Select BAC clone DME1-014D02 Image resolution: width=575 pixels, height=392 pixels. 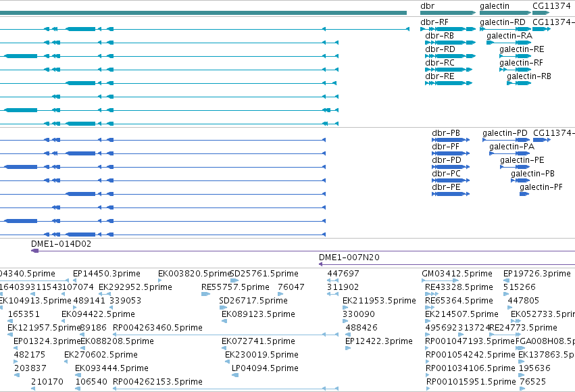pos(61,244)
